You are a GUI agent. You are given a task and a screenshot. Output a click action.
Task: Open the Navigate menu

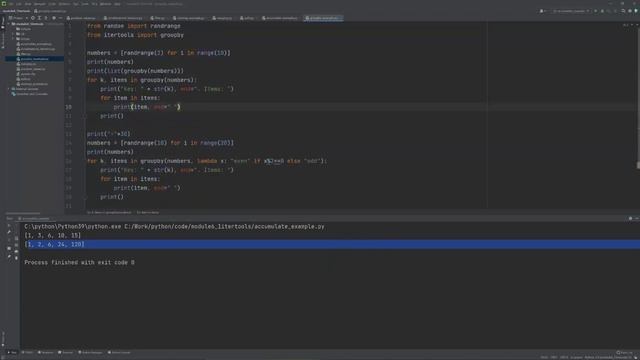pos(40,4)
